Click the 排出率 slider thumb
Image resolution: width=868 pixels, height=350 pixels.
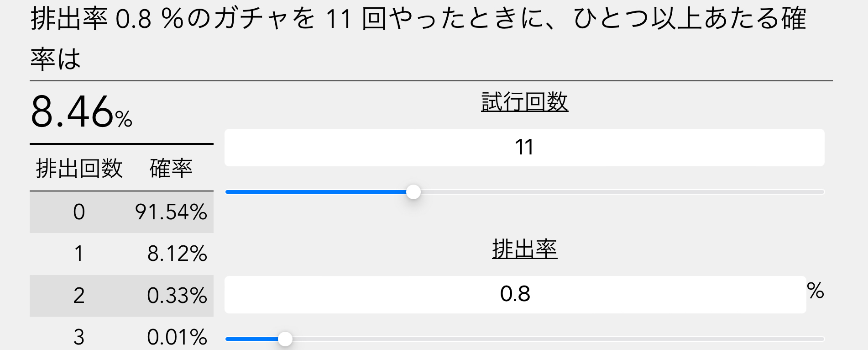tap(285, 339)
